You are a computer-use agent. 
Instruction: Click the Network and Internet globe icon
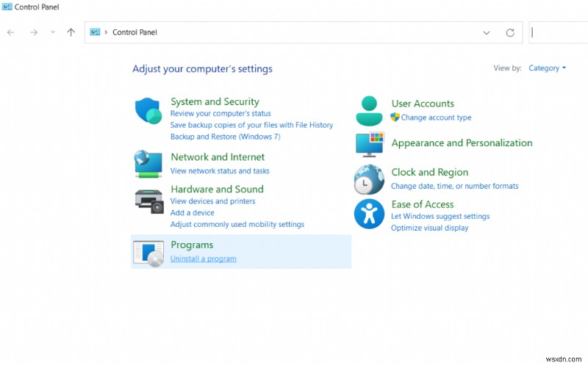(148, 164)
